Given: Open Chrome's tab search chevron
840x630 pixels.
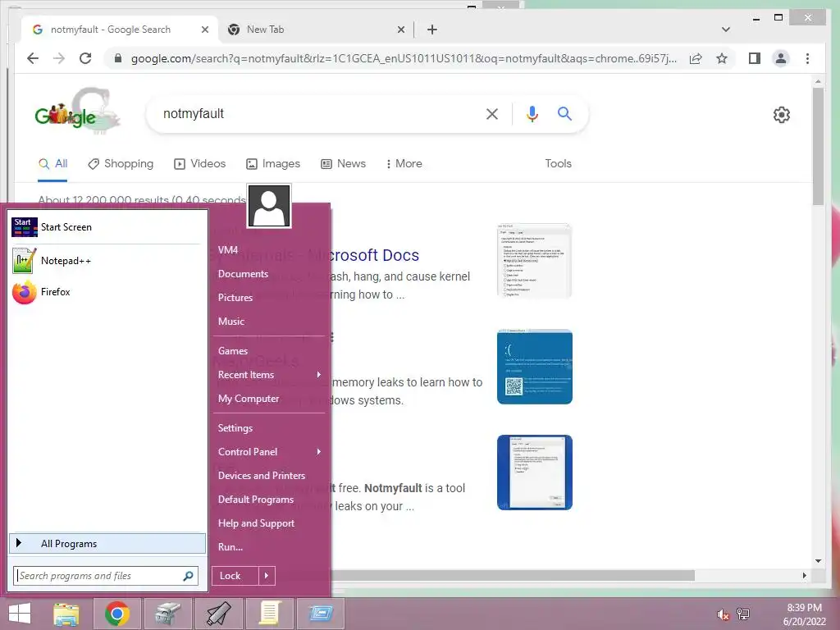Looking at the screenshot, I should (x=726, y=30).
